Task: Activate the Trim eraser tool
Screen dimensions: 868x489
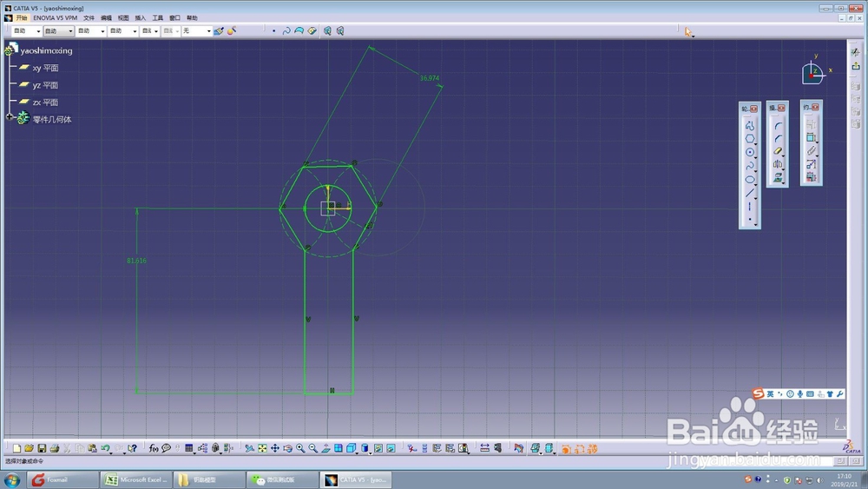Action: (778, 151)
